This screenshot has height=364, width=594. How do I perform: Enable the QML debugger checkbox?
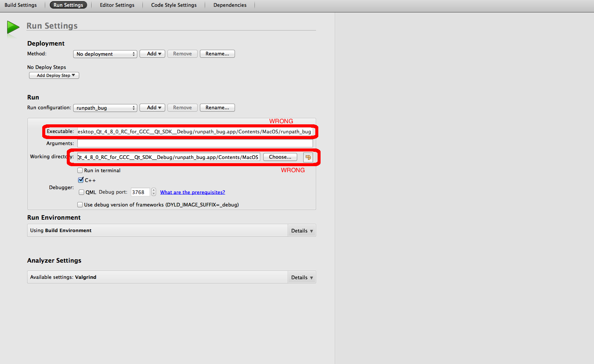point(81,192)
